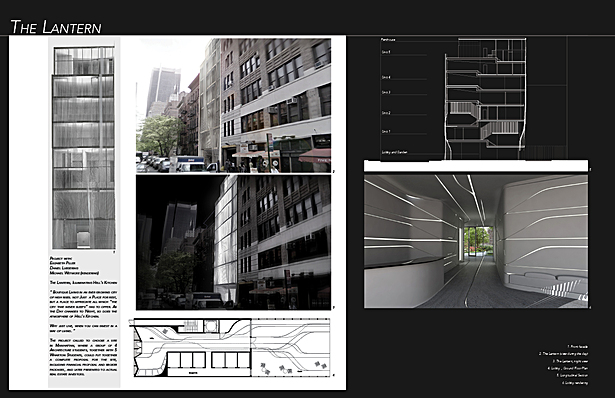Viewport: 615px width, 398px height.
Task: Click the "Unit 4" section label
Action: (x=386, y=78)
